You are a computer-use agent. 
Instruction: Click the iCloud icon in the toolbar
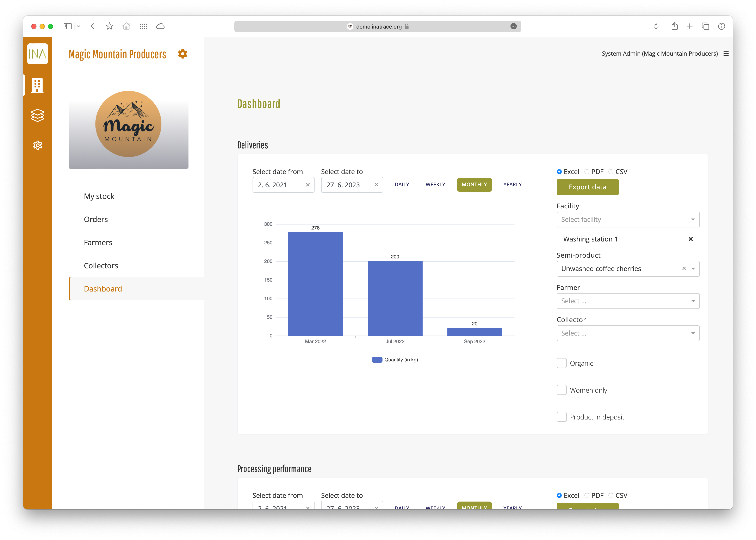click(160, 26)
